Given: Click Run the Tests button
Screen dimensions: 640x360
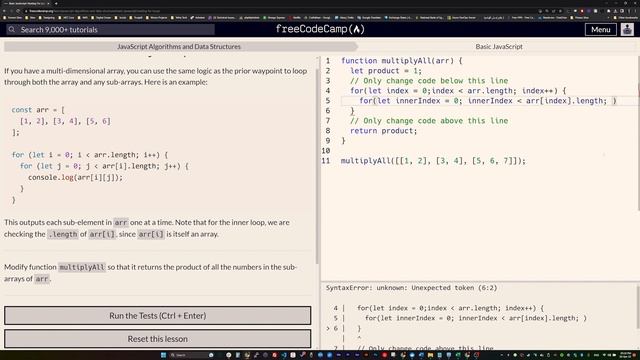Looking at the screenshot, I should [158, 316].
